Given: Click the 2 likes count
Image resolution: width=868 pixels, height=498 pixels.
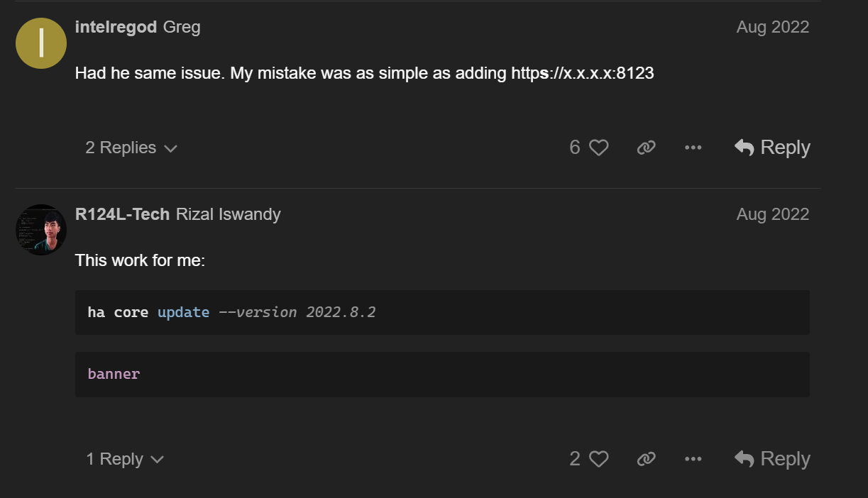Looking at the screenshot, I should point(575,459).
